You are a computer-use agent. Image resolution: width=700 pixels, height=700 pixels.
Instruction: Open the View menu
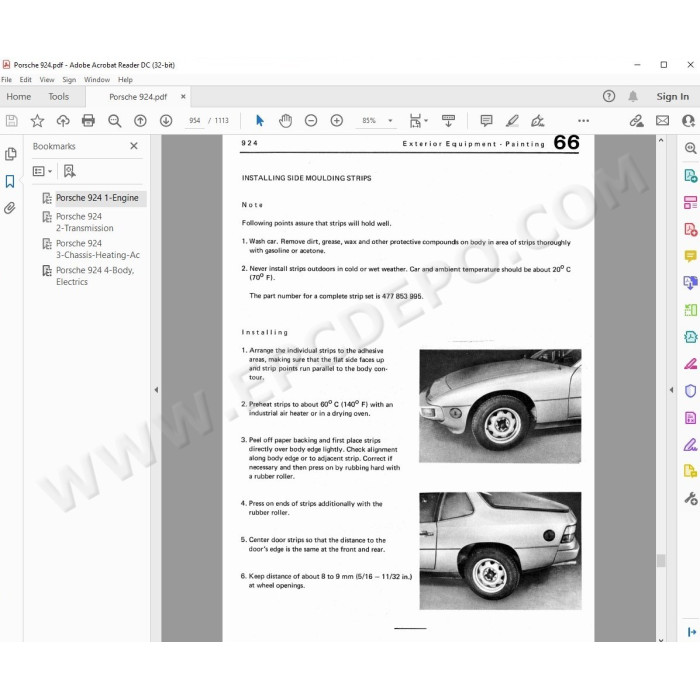tap(47, 79)
